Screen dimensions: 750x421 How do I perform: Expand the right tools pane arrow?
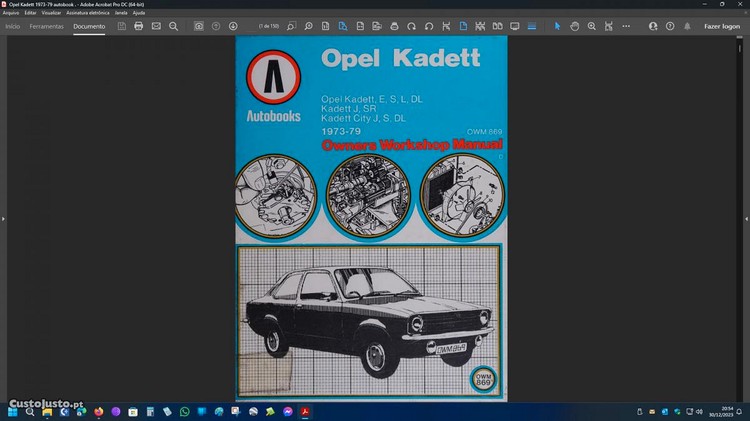point(745,218)
